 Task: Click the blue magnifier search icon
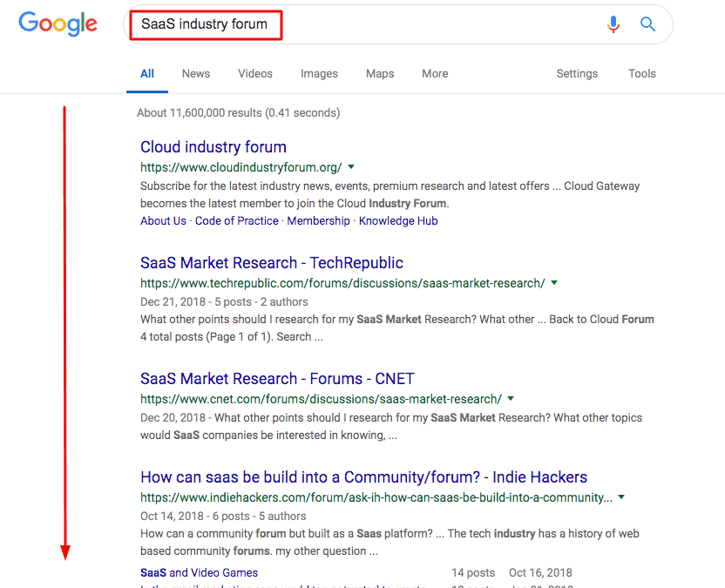pyautogui.click(x=647, y=24)
